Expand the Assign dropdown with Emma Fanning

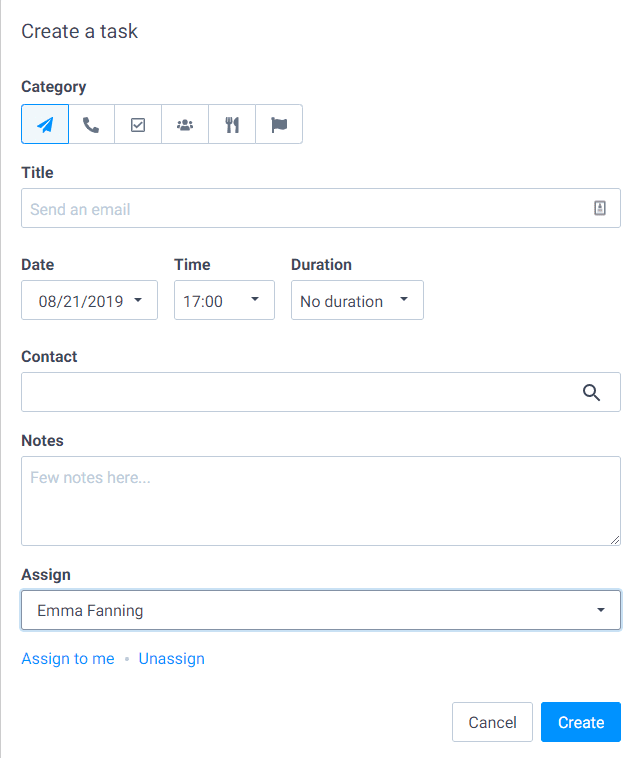pyautogui.click(x=321, y=610)
